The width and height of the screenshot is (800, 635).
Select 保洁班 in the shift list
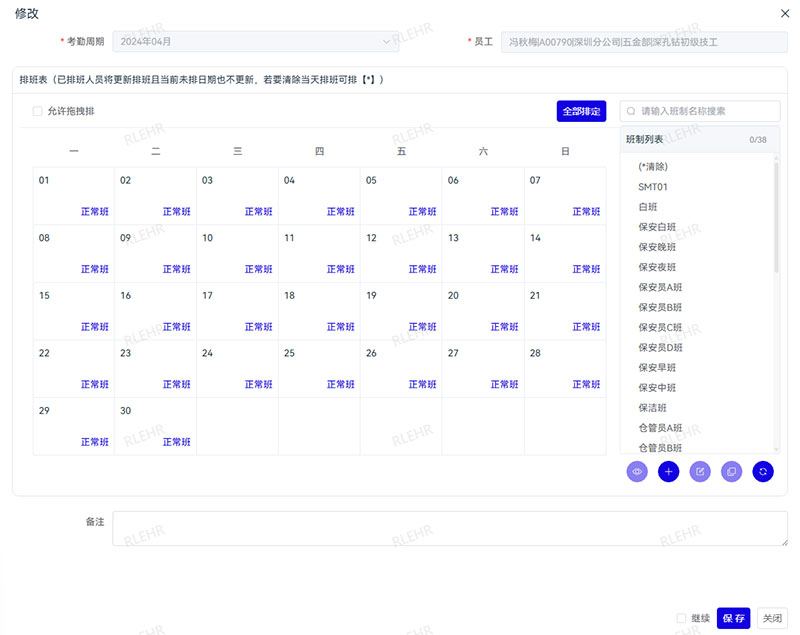652,408
